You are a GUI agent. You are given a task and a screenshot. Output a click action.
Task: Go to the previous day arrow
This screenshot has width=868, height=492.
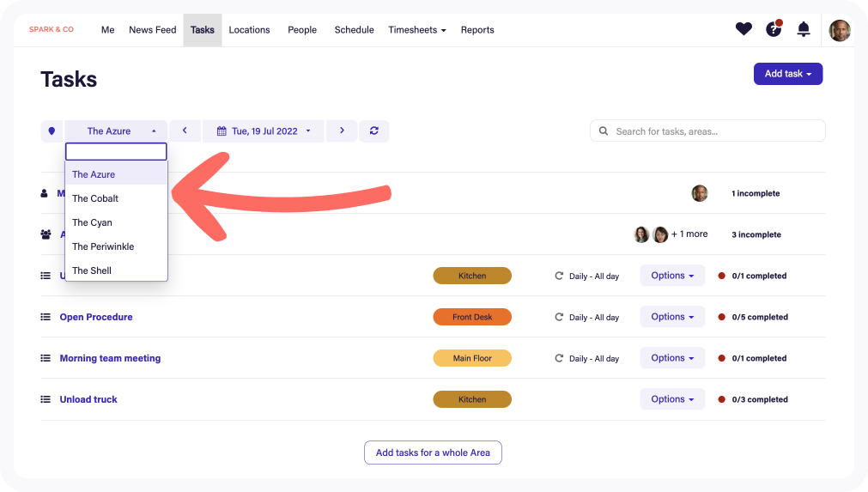(x=185, y=131)
